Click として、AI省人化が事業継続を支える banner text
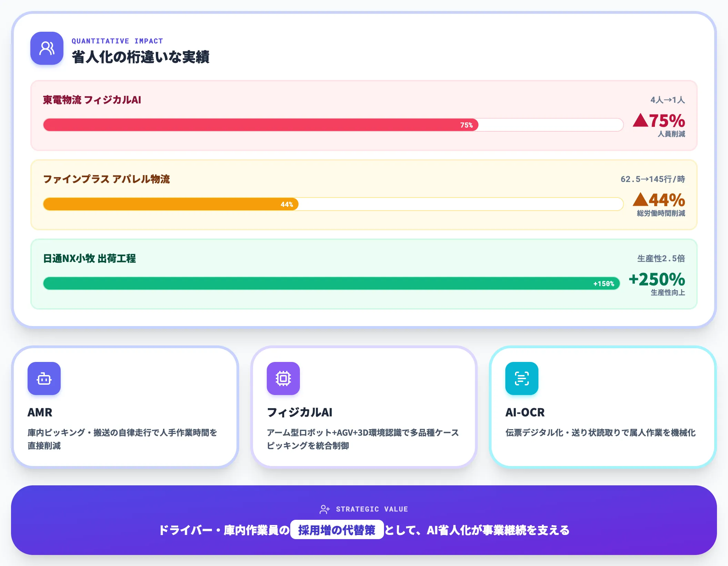The image size is (728, 566). click(477, 530)
